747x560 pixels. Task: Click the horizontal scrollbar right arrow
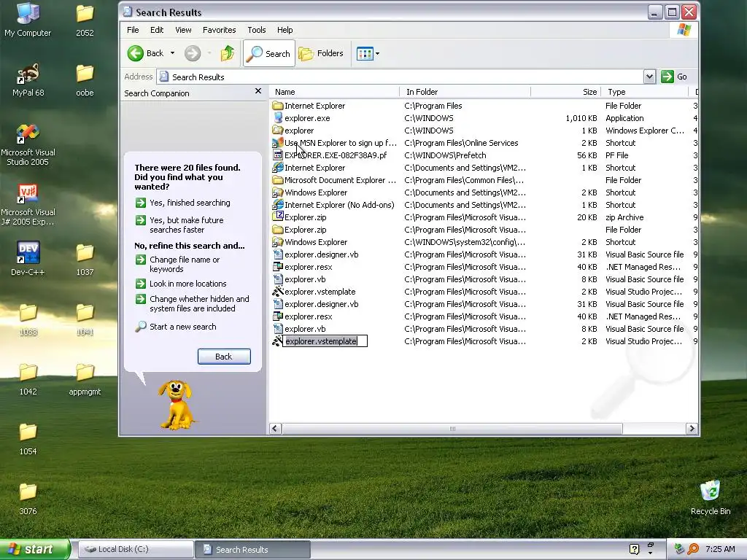[x=692, y=429]
